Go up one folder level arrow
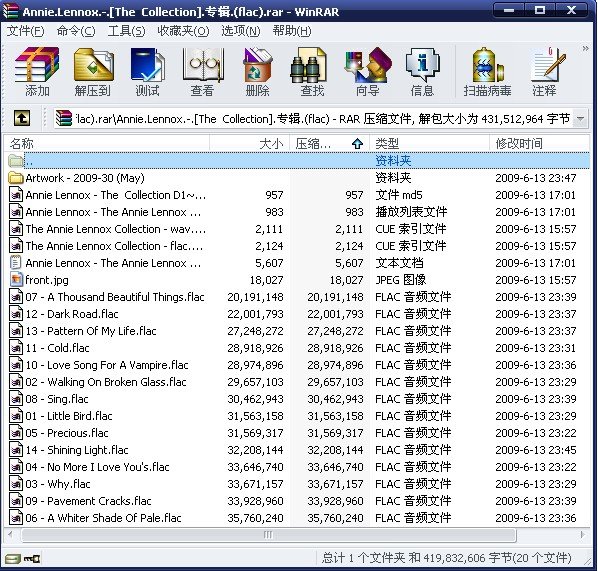The width and height of the screenshot is (598, 571). pyautogui.click(x=22, y=118)
